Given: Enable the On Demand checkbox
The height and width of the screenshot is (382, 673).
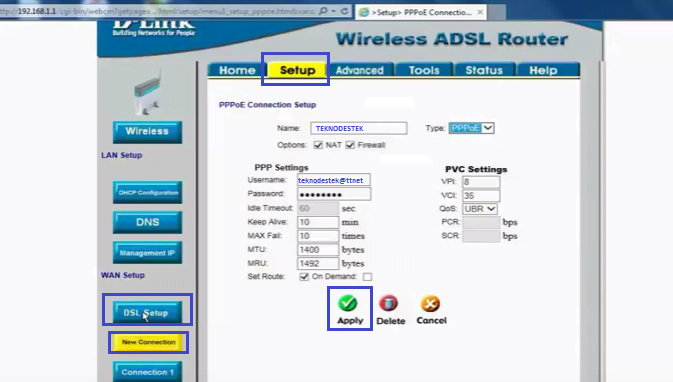Looking at the screenshot, I should tap(367, 277).
